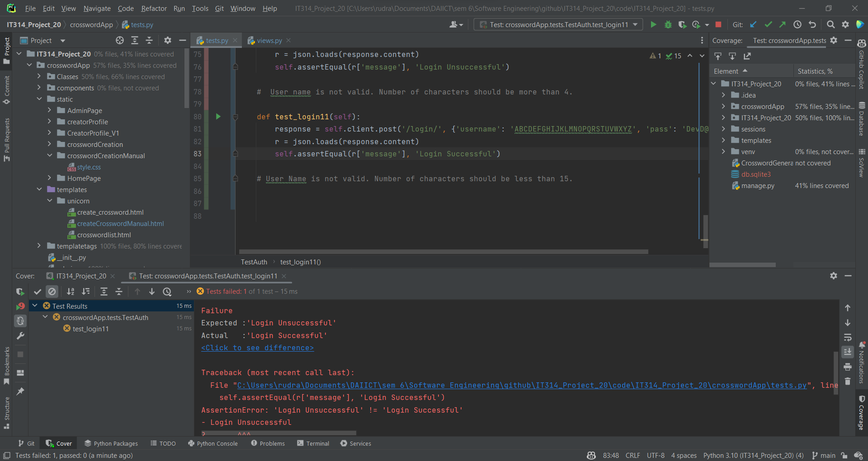Screen dimensions: 868x461
Task: Click to see difference link
Action: coord(257,348)
